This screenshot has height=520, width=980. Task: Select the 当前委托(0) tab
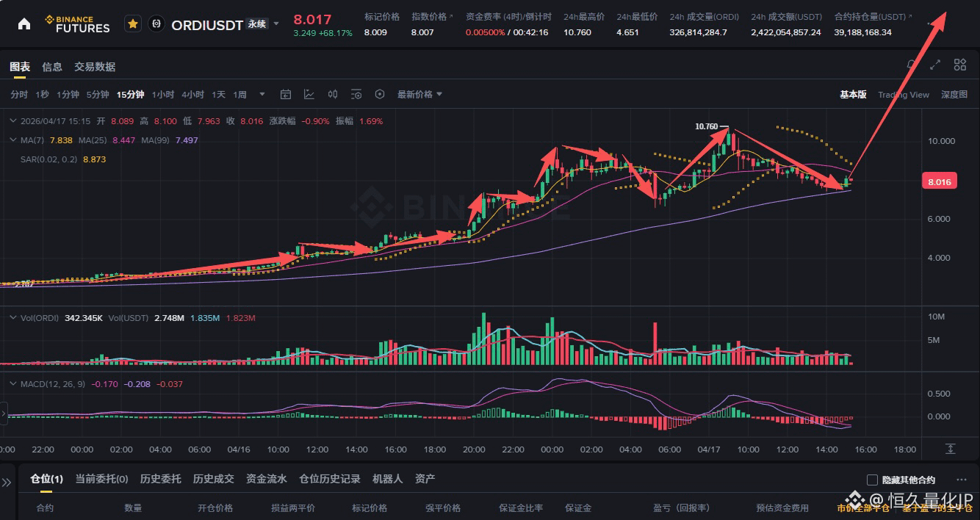[x=101, y=479]
